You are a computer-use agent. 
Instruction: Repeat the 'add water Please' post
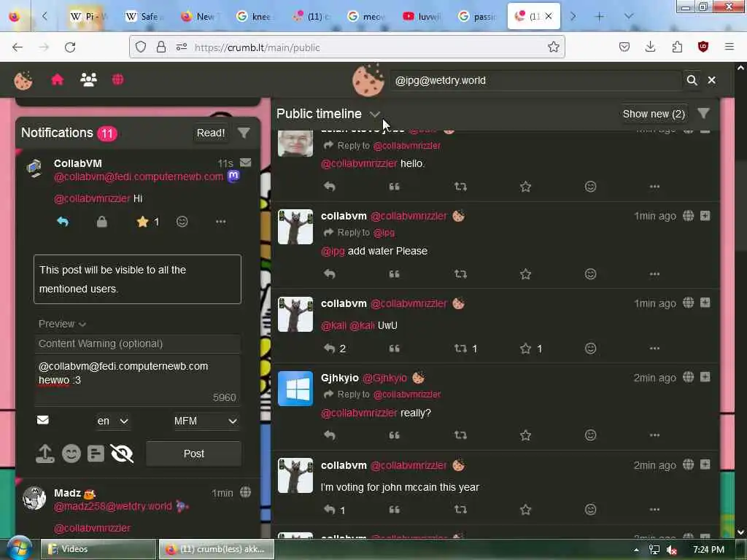(x=460, y=274)
